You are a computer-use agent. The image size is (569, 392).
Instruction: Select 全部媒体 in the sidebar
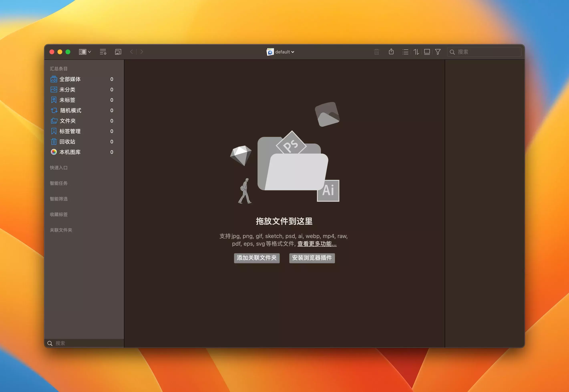(x=70, y=79)
